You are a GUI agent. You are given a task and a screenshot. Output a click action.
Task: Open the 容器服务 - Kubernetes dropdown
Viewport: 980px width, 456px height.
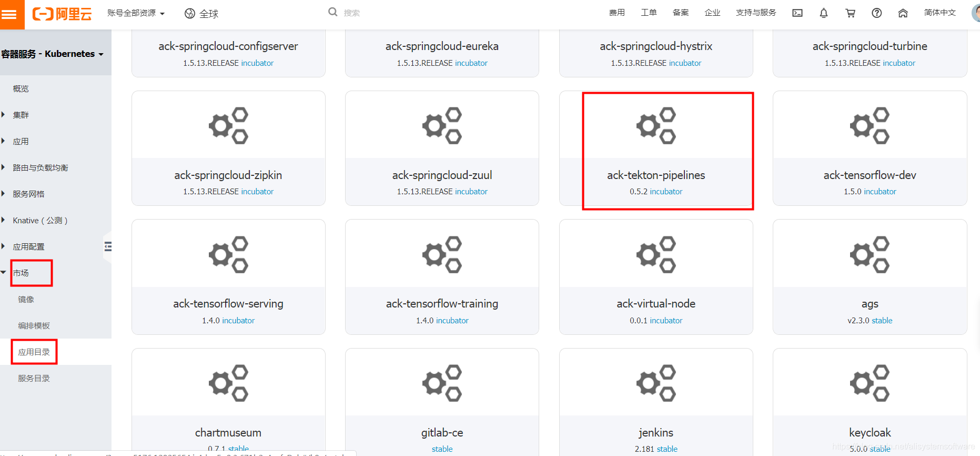coord(52,54)
